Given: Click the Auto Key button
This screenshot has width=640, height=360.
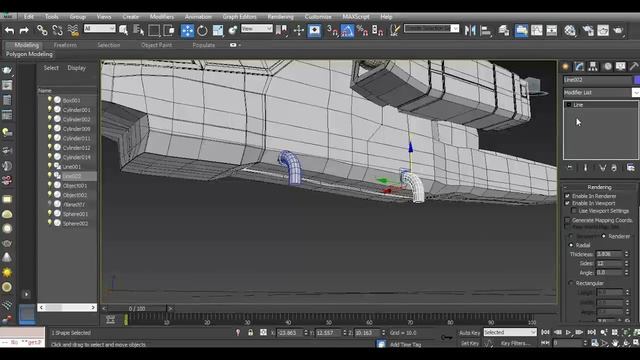Looking at the screenshot, I should coord(469,333).
